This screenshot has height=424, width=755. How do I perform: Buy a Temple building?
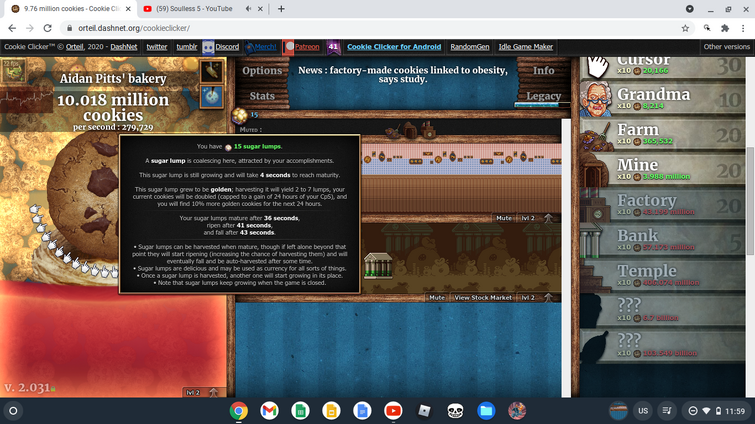(x=663, y=275)
